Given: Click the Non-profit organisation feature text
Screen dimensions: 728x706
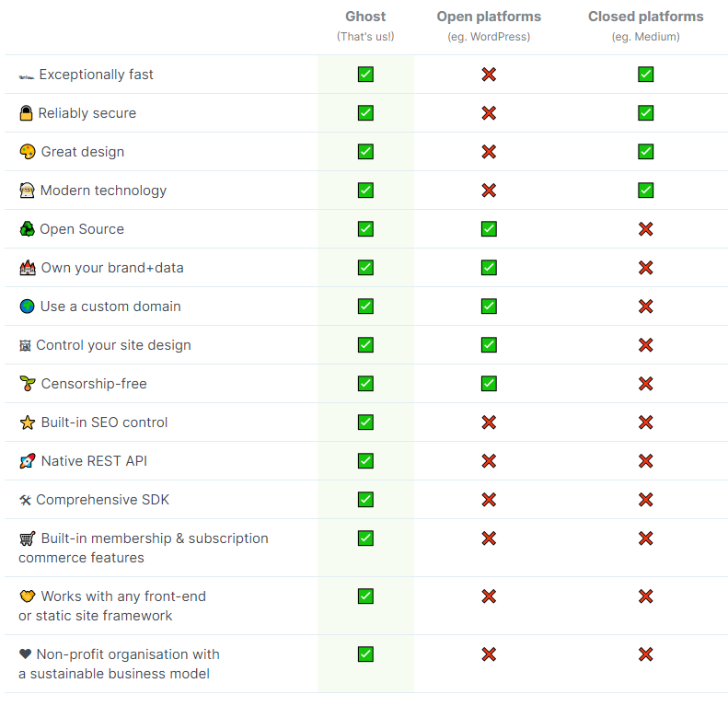Looking at the screenshot, I should [x=120, y=665].
